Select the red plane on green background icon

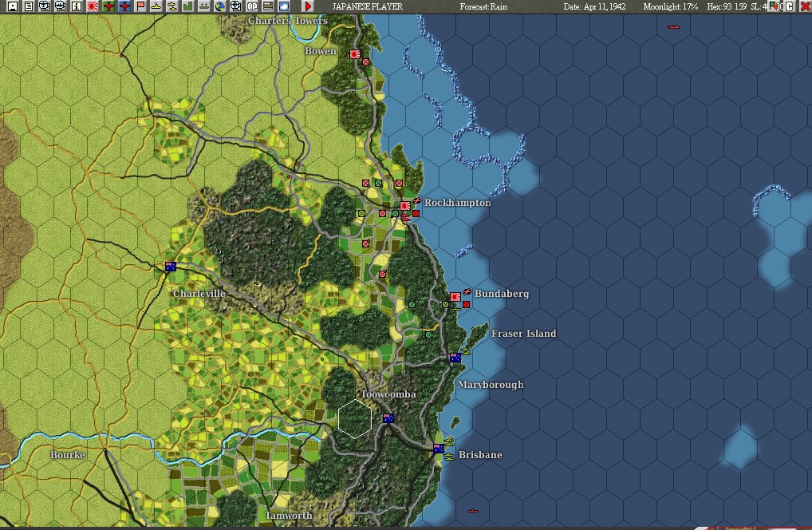[x=108, y=6]
